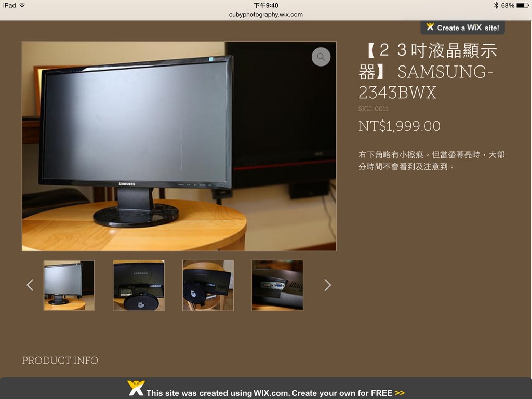Click the magnifier zoom icon on product image
Image resolution: width=532 pixels, height=399 pixels.
pyautogui.click(x=321, y=57)
